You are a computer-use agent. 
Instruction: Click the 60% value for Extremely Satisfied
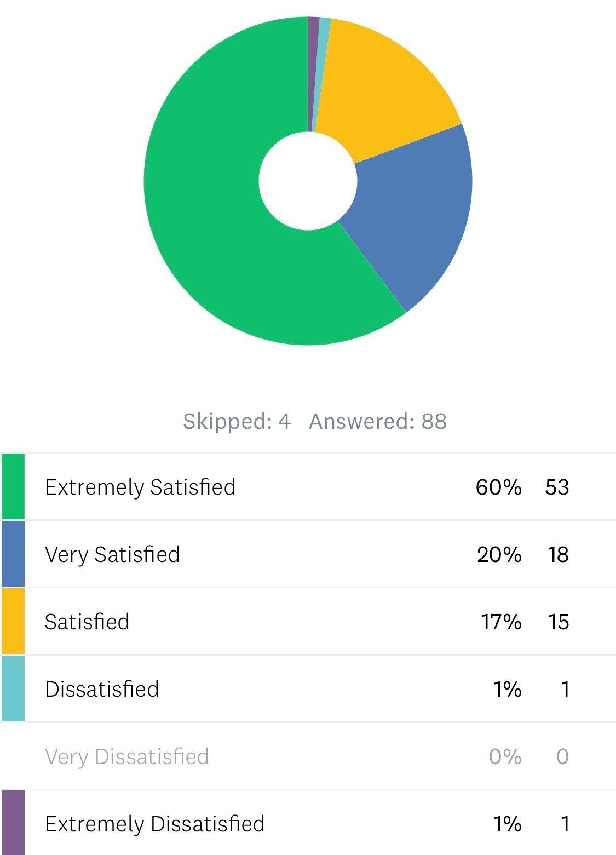[498, 487]
